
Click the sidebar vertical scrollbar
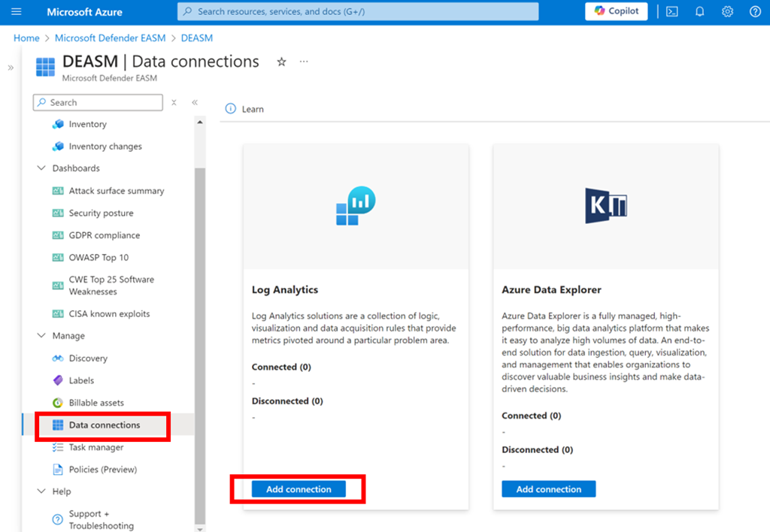tap(200, 338)
